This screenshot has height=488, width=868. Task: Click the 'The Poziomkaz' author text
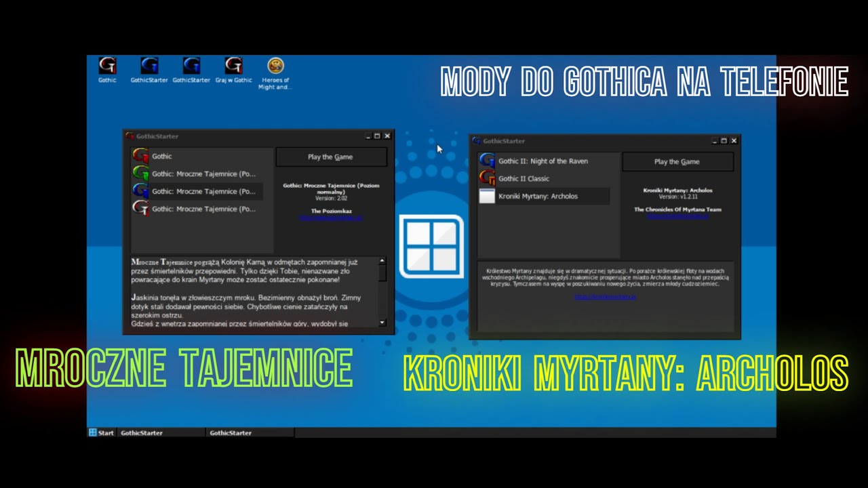(x=331, y=211)
